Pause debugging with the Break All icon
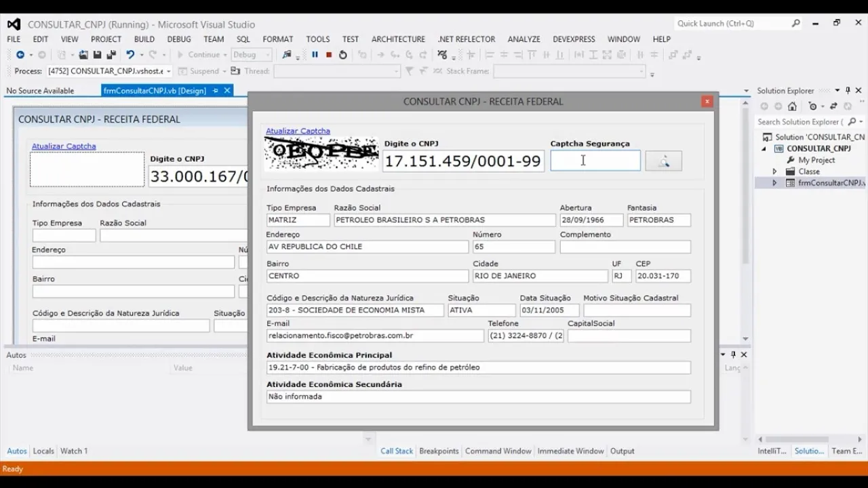The height and width of the screenshot is (488, 868). pyautogui.click(x=315, y=55)
